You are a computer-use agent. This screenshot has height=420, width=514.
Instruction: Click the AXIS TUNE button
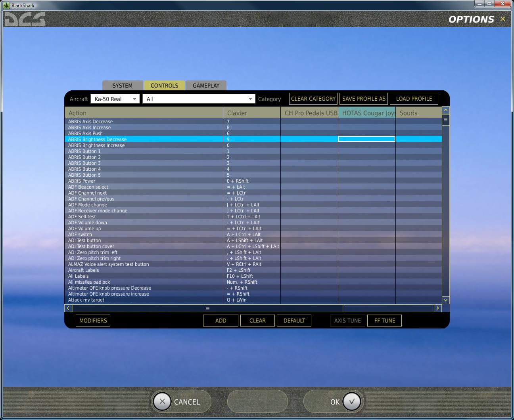[x=347, y=321]
